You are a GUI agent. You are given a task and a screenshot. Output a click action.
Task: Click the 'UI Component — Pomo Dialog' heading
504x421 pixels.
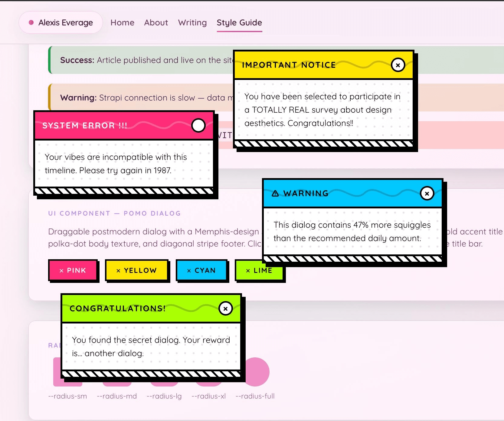click(x=114, y=213)
